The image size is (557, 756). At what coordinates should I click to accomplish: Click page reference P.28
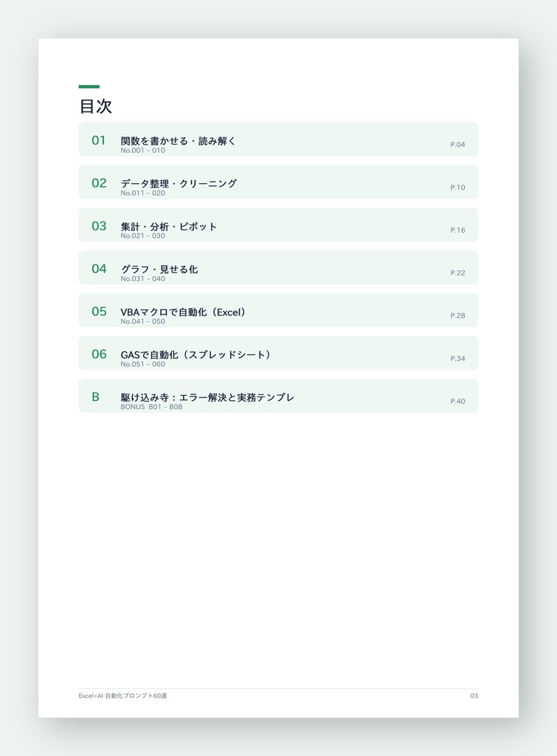point(457,315)
